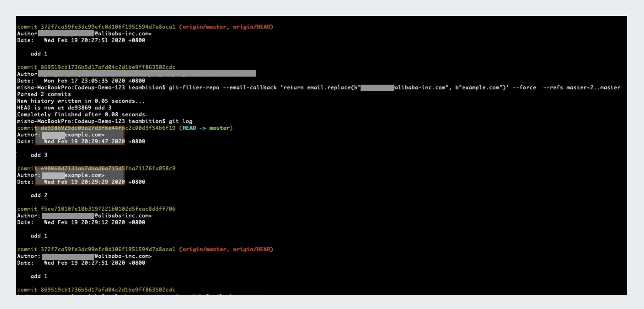Click the 'git log' command prompt line

pyautogui.click(x=105, y=121)
